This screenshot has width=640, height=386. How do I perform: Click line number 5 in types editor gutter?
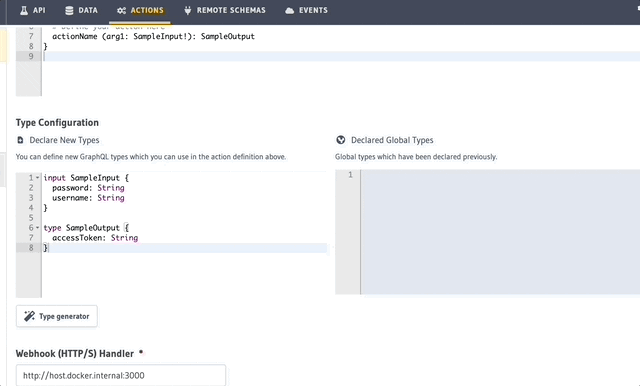[31, 217]
